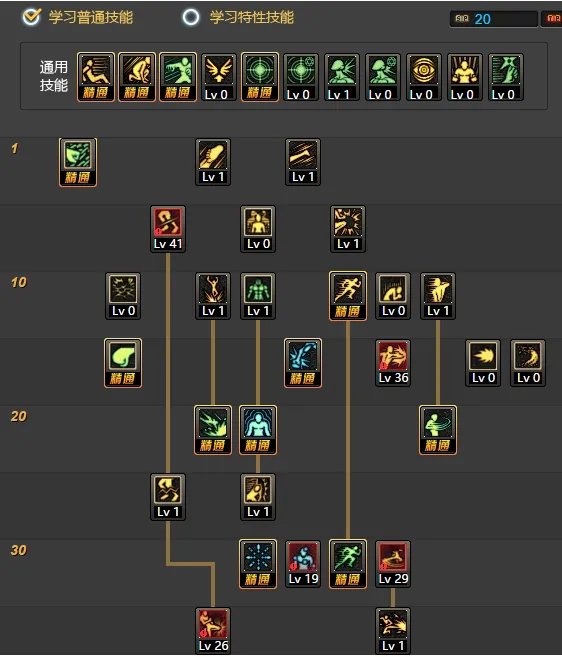The height and width of the screenshot is (657, 562).
Task: Click the green muscular torso Lv 1 skill
Action: (258, 296)
